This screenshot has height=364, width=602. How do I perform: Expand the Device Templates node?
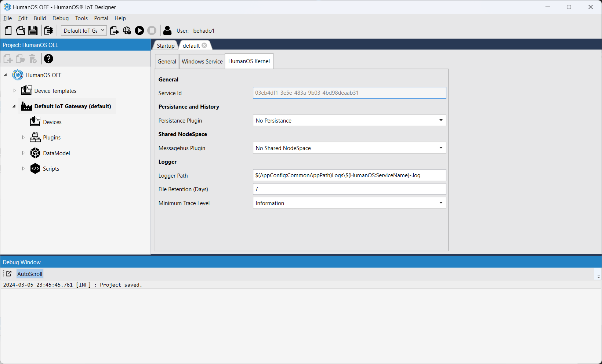pyautogui.click(x=14, y=91)
